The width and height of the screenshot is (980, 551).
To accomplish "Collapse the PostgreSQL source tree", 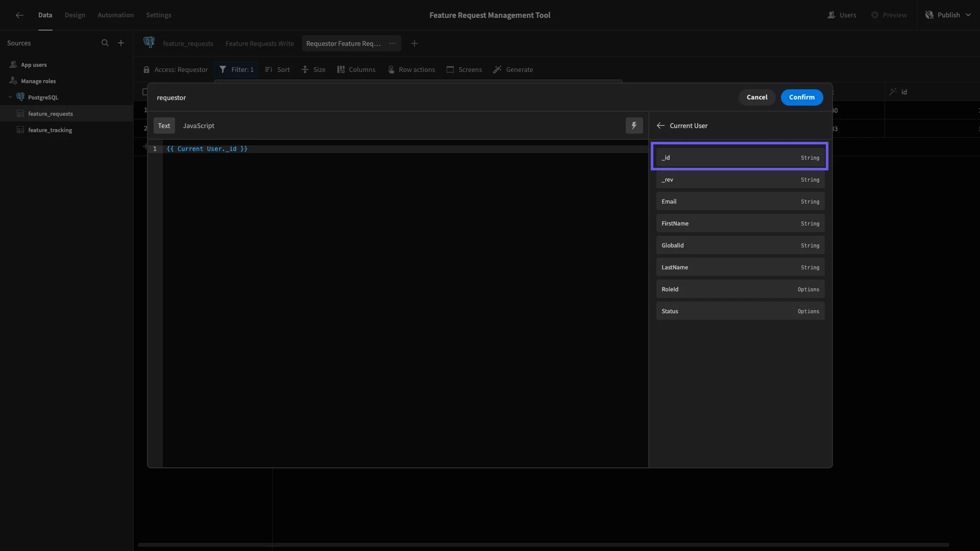I will (x=10, y=97).
